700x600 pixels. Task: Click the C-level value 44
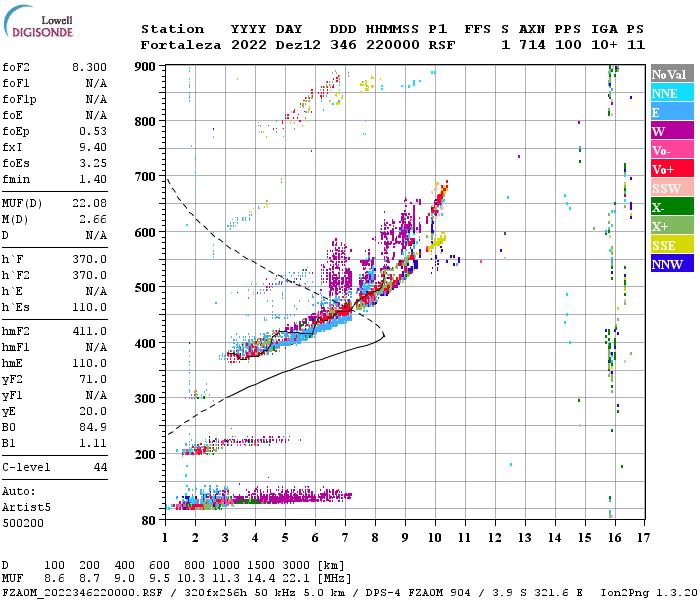point(100,467)
